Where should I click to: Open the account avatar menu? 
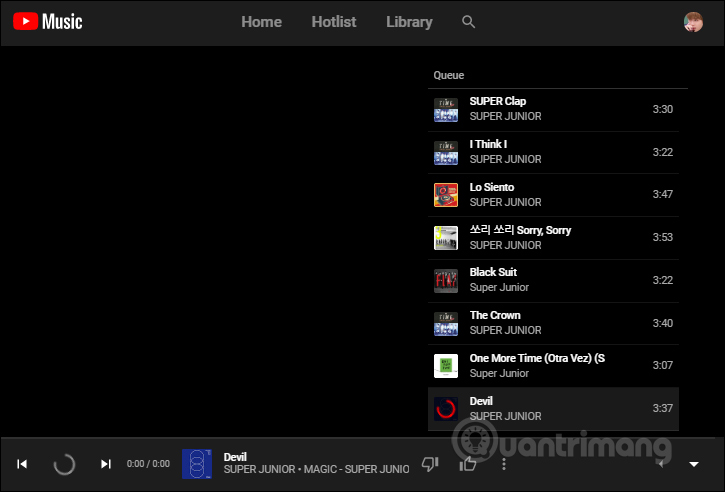693,22
